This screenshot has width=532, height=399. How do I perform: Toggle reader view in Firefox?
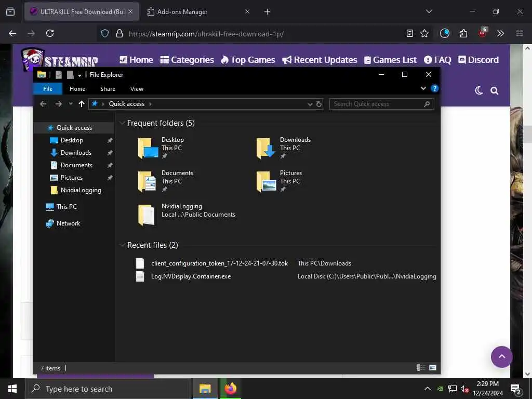[410, 33]
